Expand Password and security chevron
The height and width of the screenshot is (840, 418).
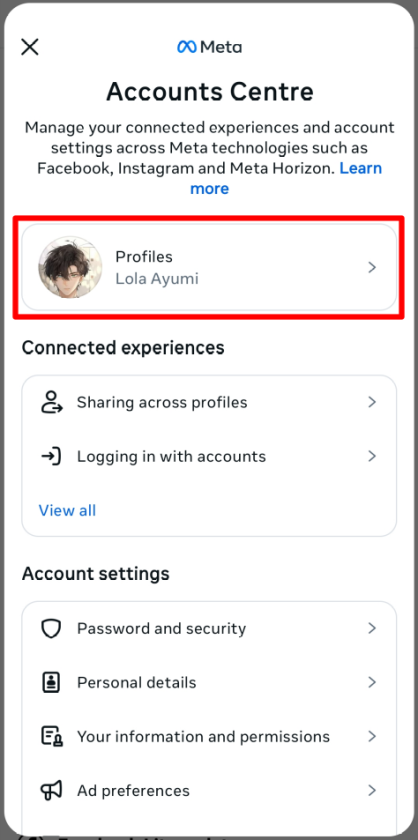(372, 628)
